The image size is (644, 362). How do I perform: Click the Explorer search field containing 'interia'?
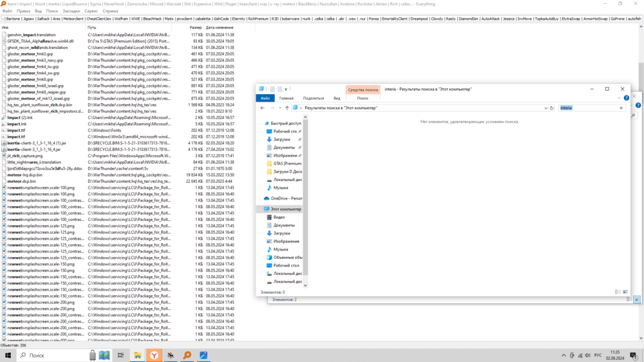[x=588, y=108]
